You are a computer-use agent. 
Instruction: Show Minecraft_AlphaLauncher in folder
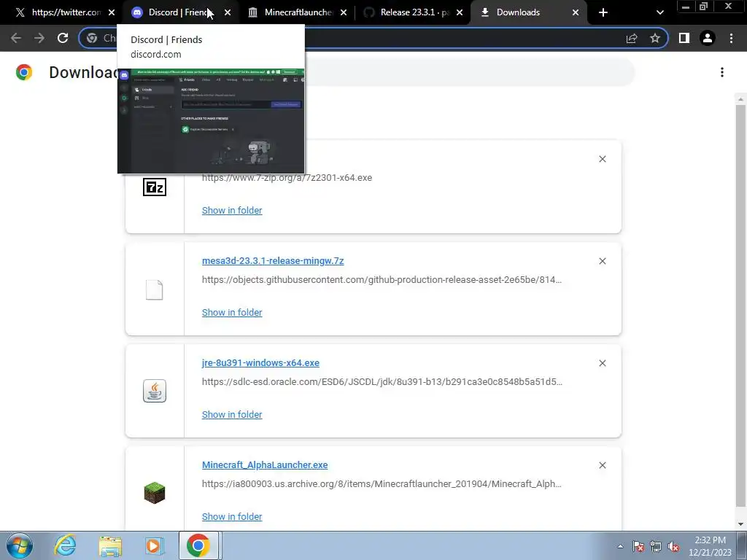(x=232, y=517)
